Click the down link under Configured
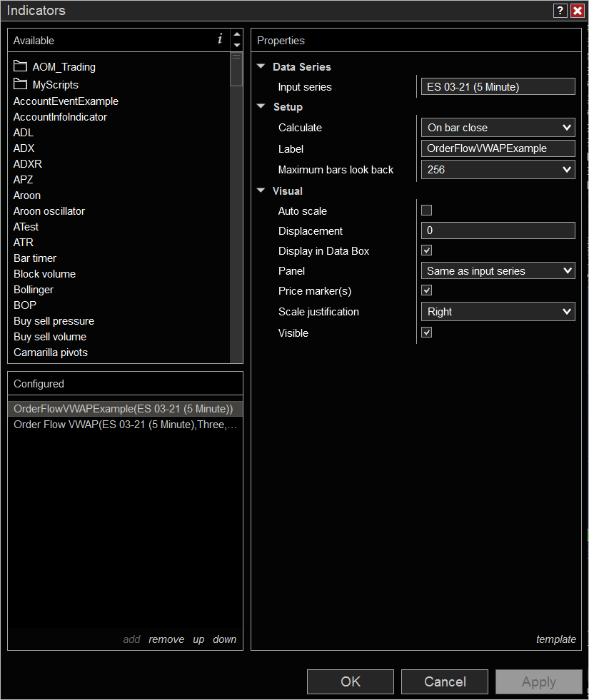This screenshot has width=589, height=700. pos(225,639)
